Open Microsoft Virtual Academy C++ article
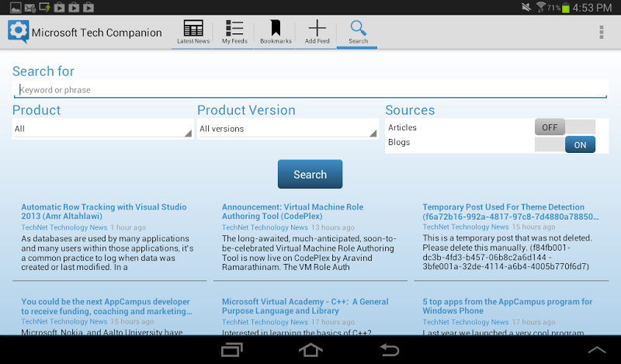This screenshot has height=364, width=621. [x=305, y=307]
